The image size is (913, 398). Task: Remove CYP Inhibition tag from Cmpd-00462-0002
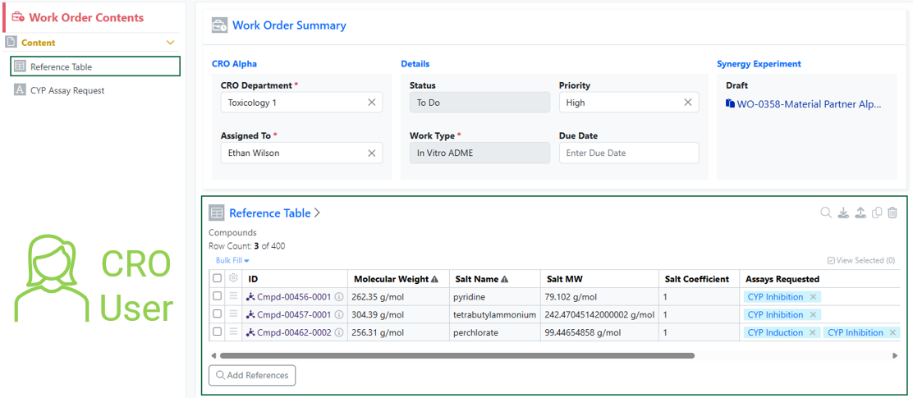(893, 333)
